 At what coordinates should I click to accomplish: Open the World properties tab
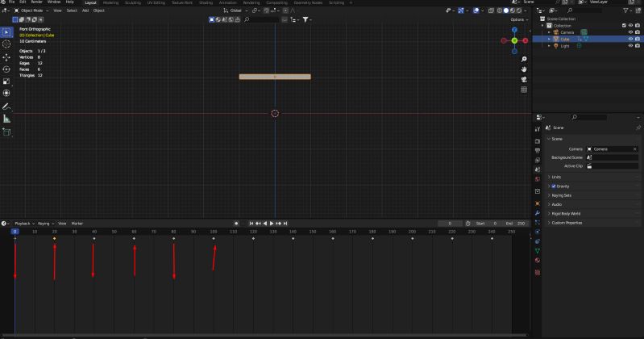tap(538, 179)
